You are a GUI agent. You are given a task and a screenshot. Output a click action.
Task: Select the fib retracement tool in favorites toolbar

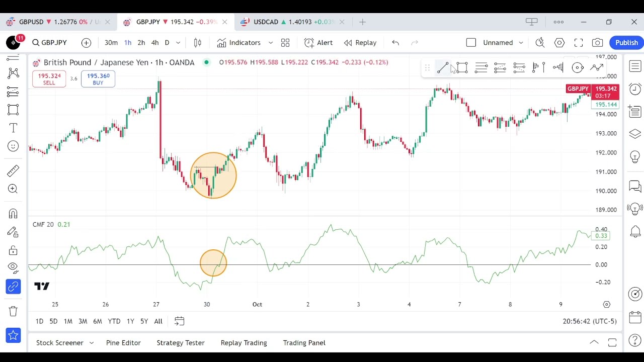[x=481, y=67]
